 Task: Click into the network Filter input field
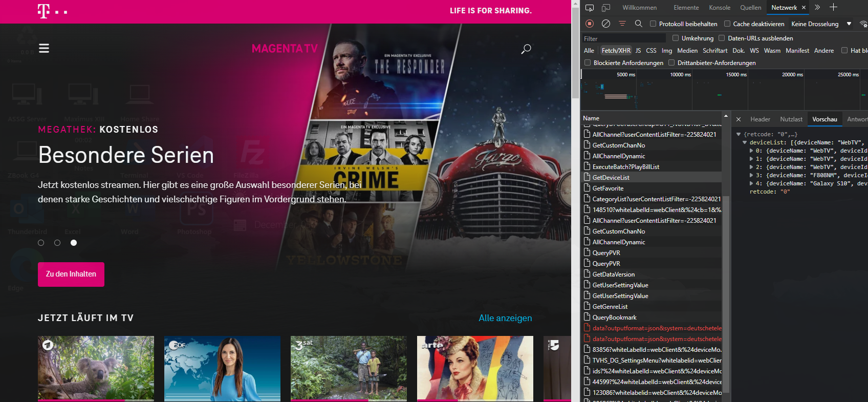(x=623, y=38)
